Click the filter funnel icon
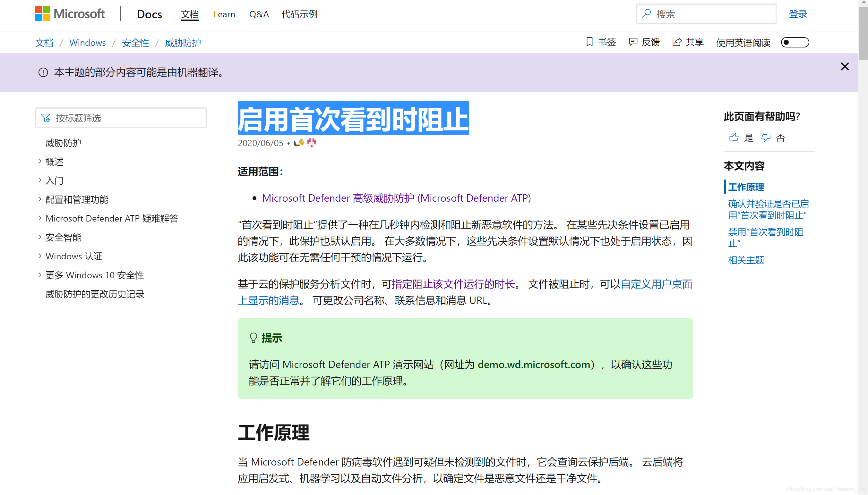This screenshot has height=495, width=868. pos(45,118)
